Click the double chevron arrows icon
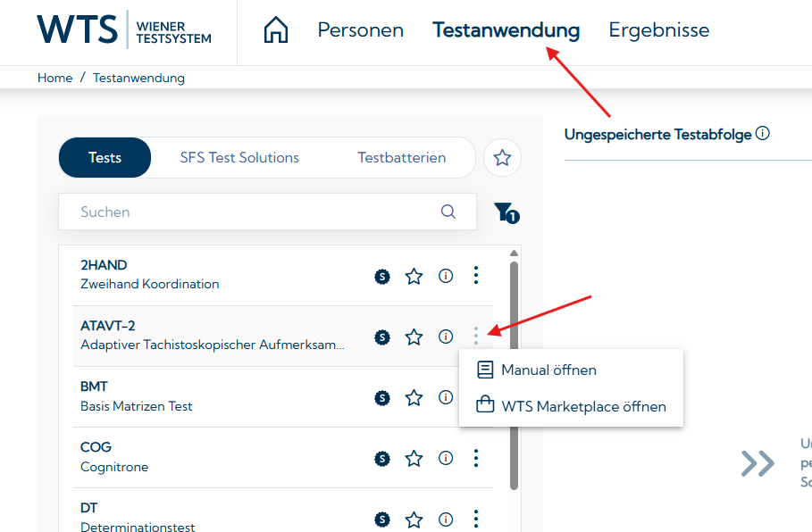The image size is (812, 532). pyautogui.click(x=758, y=463)
